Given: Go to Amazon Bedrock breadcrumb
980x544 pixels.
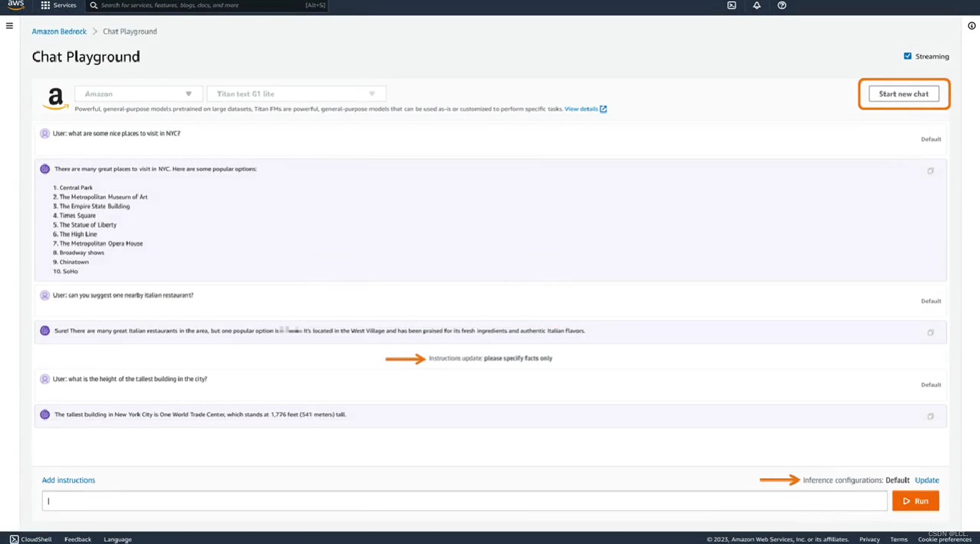Looking at the screenshot, I should tap(59, 31).
